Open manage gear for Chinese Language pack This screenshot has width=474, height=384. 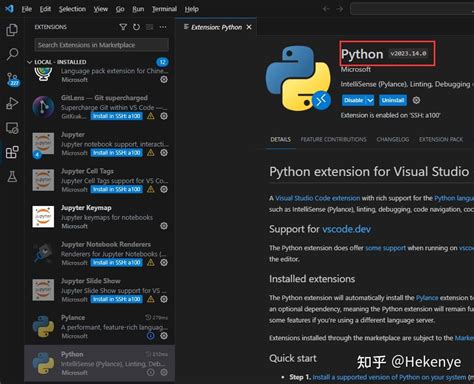point(164,79)
